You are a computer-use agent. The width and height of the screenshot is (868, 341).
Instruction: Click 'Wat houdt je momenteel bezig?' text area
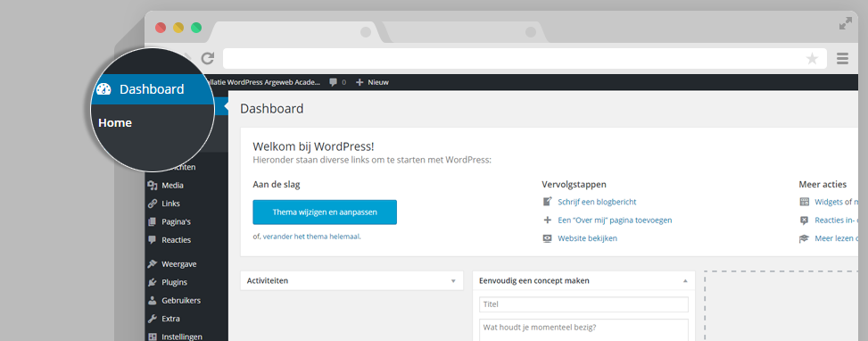tap(584, 330)
